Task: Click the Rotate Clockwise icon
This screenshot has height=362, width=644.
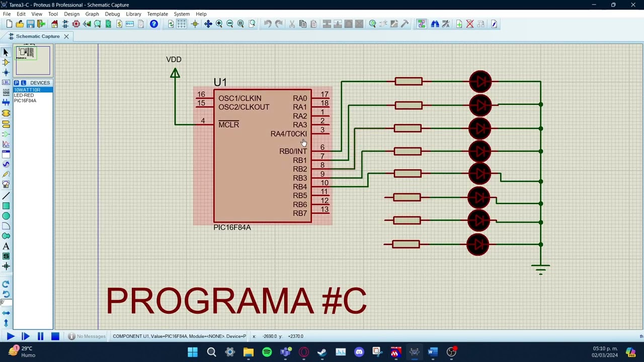Action: [x=6, y=284]
